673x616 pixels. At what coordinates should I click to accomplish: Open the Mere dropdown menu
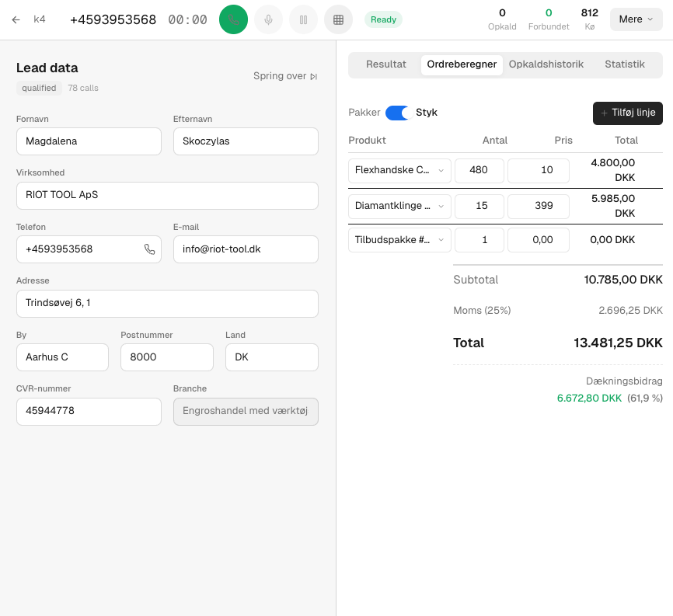pos(636,19)
